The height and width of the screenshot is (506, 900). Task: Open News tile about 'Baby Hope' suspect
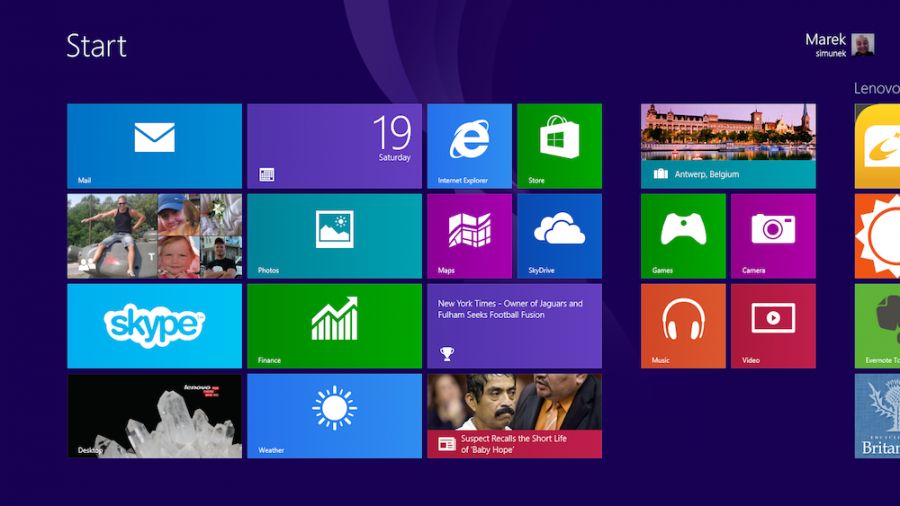click(x=515, y=416)
